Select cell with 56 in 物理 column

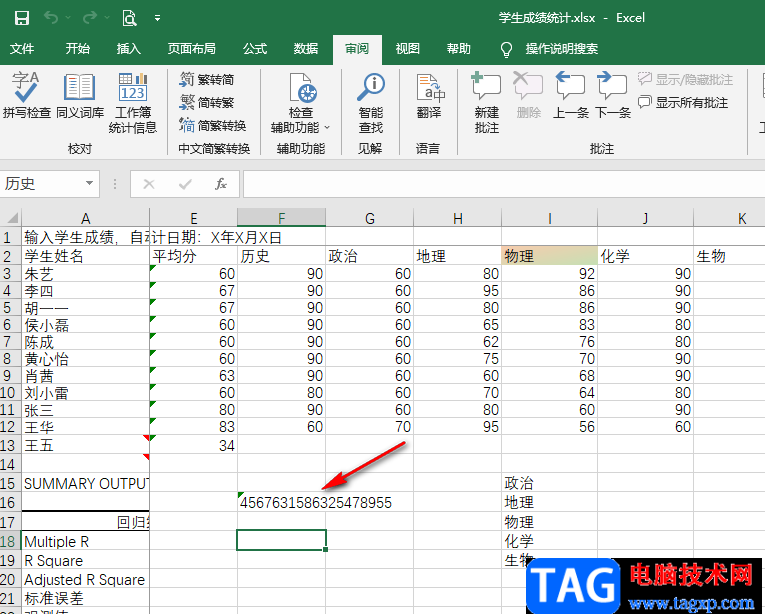[x=549, y=427]
